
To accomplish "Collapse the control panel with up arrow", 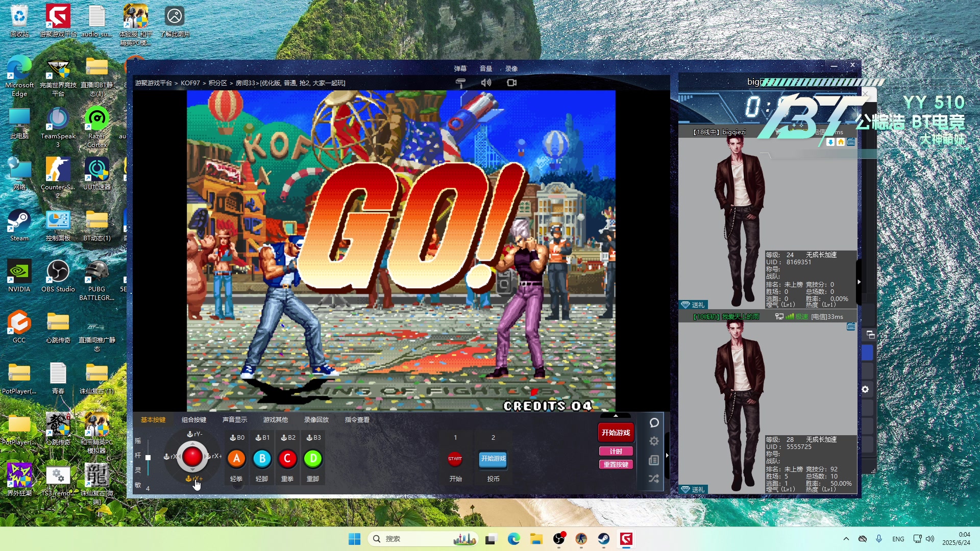I will (x=616, y=415).
